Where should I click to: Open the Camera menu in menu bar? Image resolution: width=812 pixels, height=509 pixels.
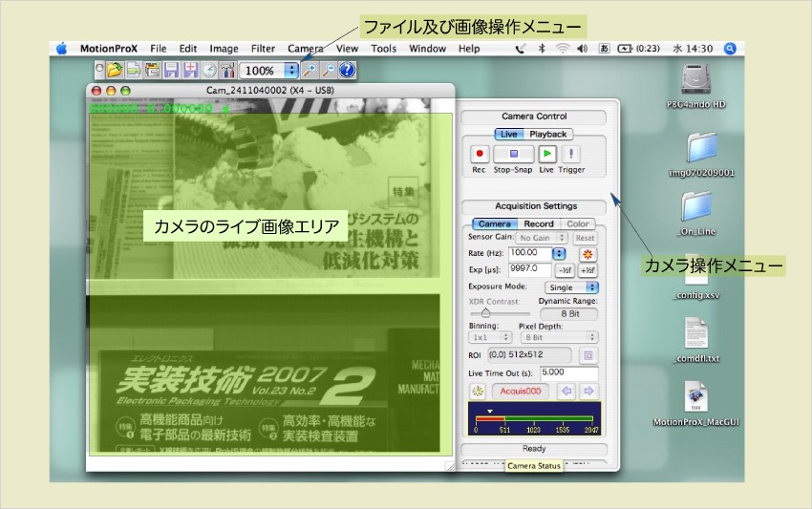(306, 49)
